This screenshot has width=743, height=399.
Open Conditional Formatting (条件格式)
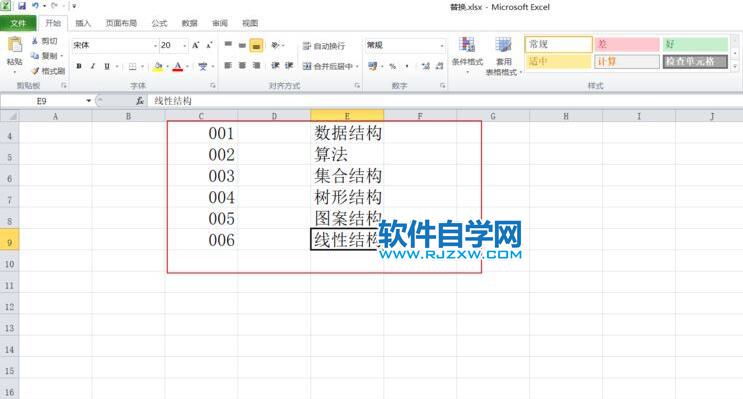467,55
